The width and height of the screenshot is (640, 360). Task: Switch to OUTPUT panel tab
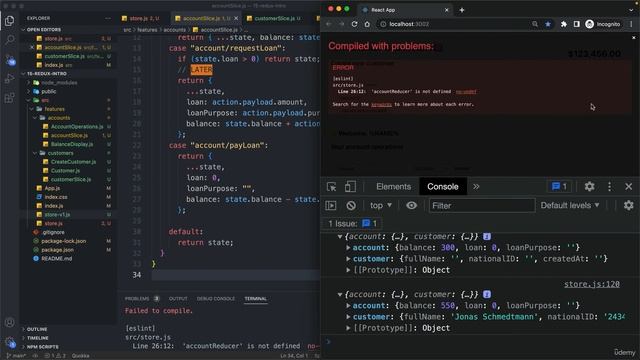(178, 299)
